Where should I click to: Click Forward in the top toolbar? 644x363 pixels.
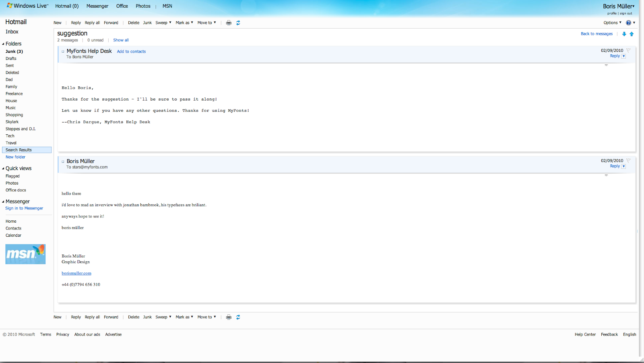click(x=111, y=23)
